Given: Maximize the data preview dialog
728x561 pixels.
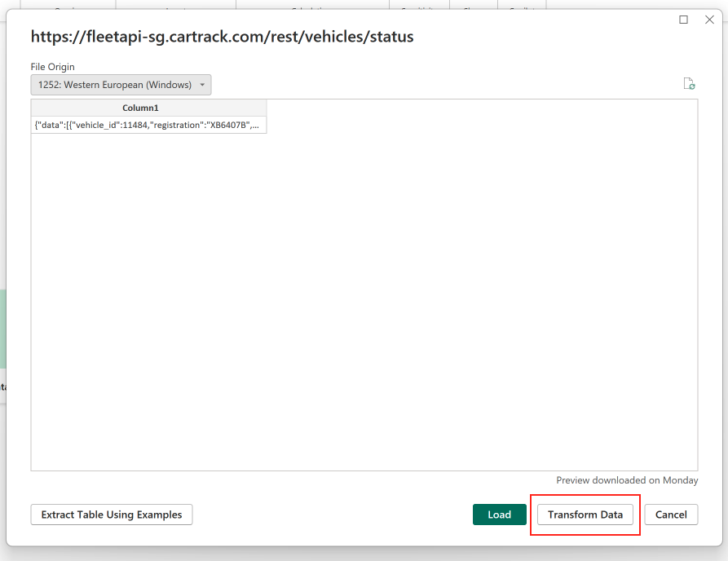Looking at the screenshot, I should [x=683, y=20].
